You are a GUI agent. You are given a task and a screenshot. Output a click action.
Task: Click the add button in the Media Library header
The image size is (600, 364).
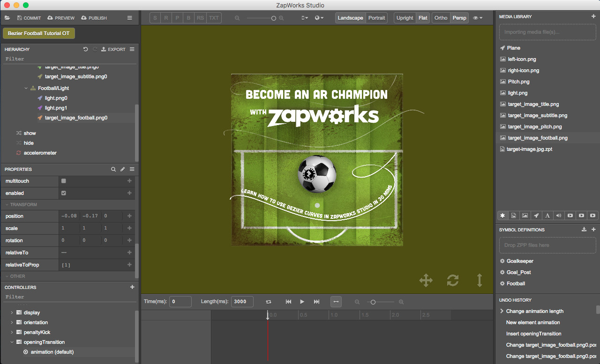click(594, 16)
